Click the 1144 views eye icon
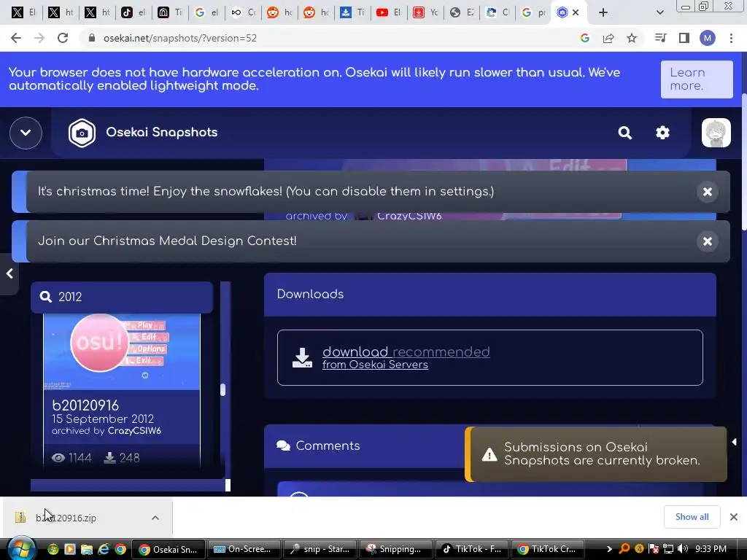 point(58,458)
